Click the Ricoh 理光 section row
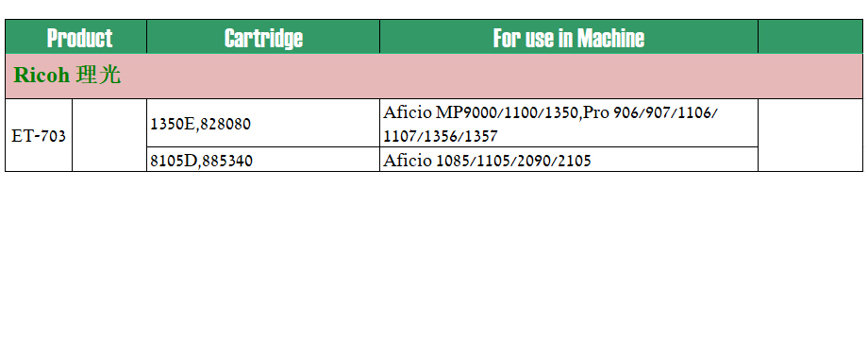The image size is (868, 359). pos(434,76)
